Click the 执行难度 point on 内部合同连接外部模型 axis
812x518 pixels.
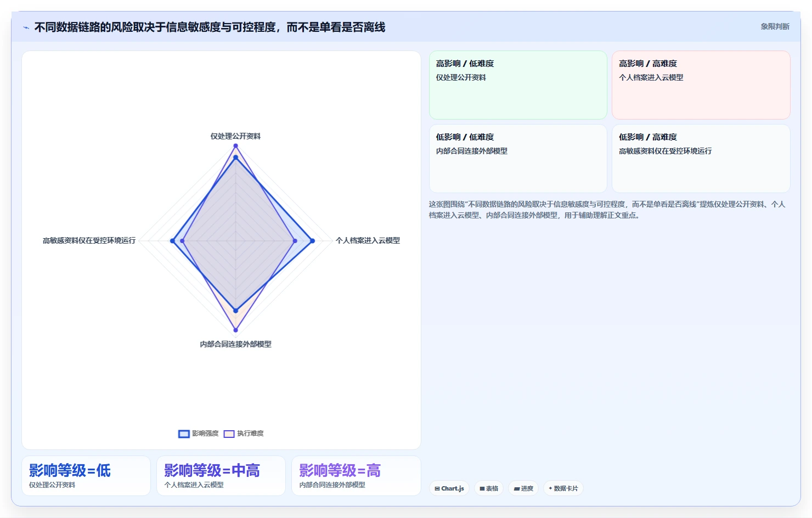click(235, 330)
